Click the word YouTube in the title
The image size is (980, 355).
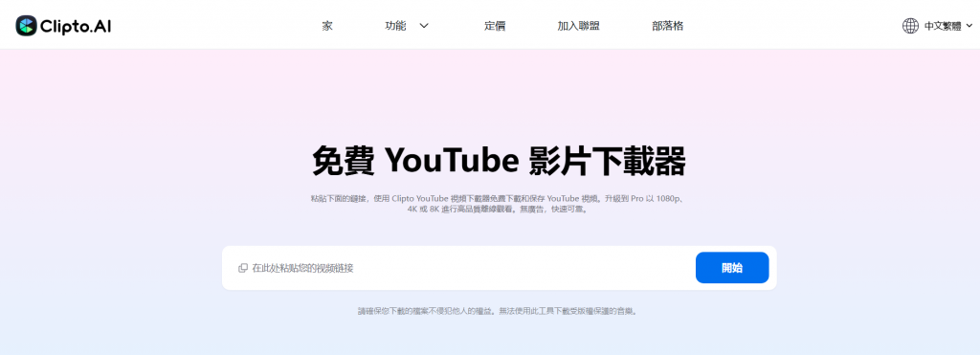[x=452, y=162]
